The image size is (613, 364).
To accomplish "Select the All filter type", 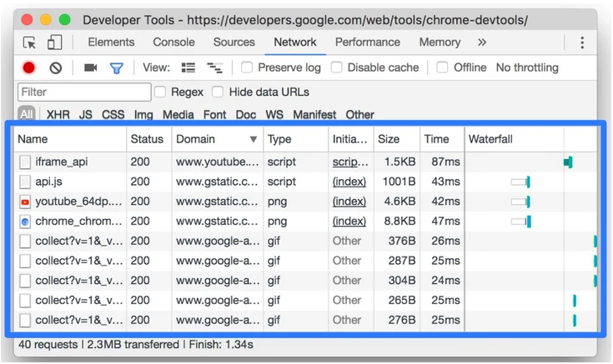I will click(26, 114).
